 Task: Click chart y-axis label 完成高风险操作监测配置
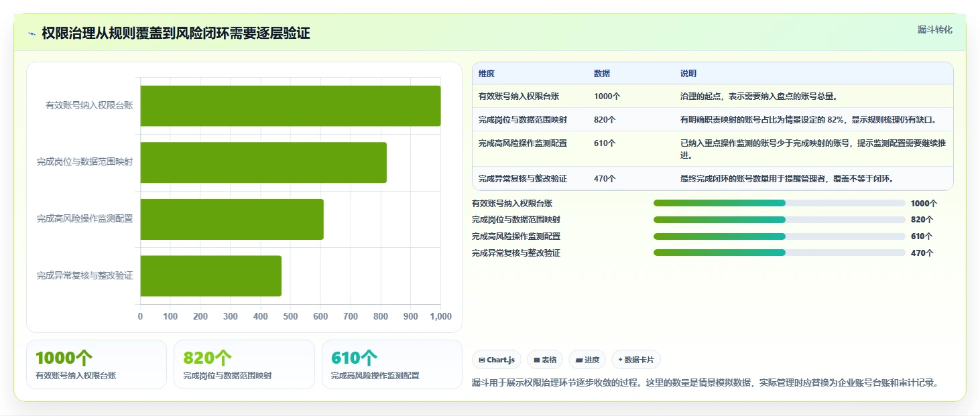pos(85,218)
